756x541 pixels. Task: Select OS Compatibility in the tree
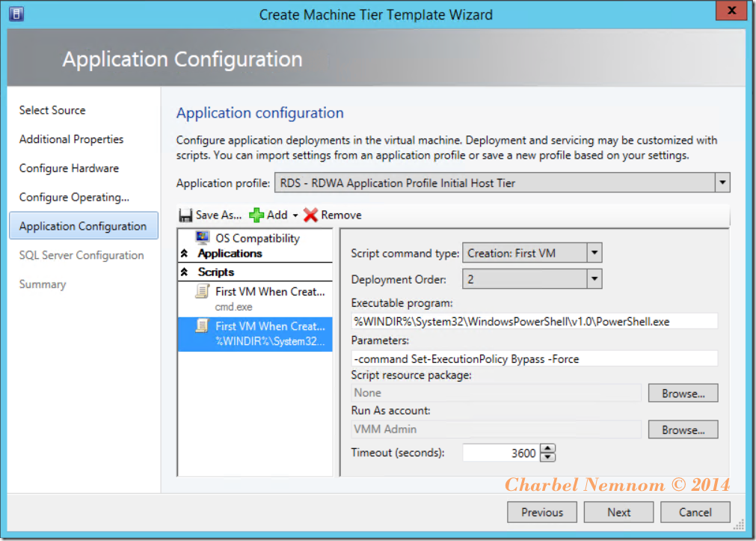[257, 238]
